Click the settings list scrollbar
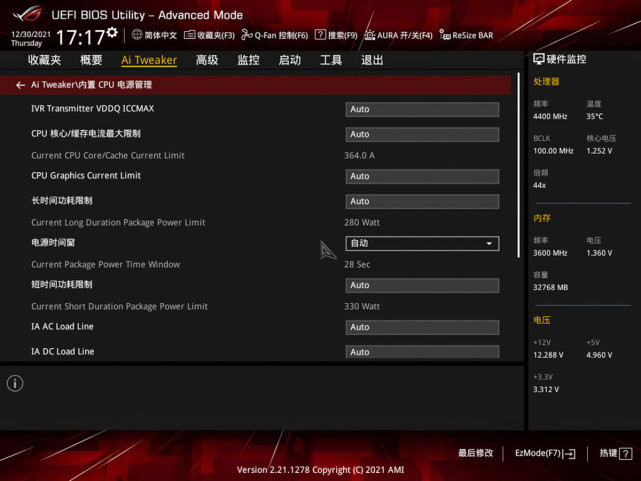The width and height of the screenshot is (641, 481). [x=519, y=165]
